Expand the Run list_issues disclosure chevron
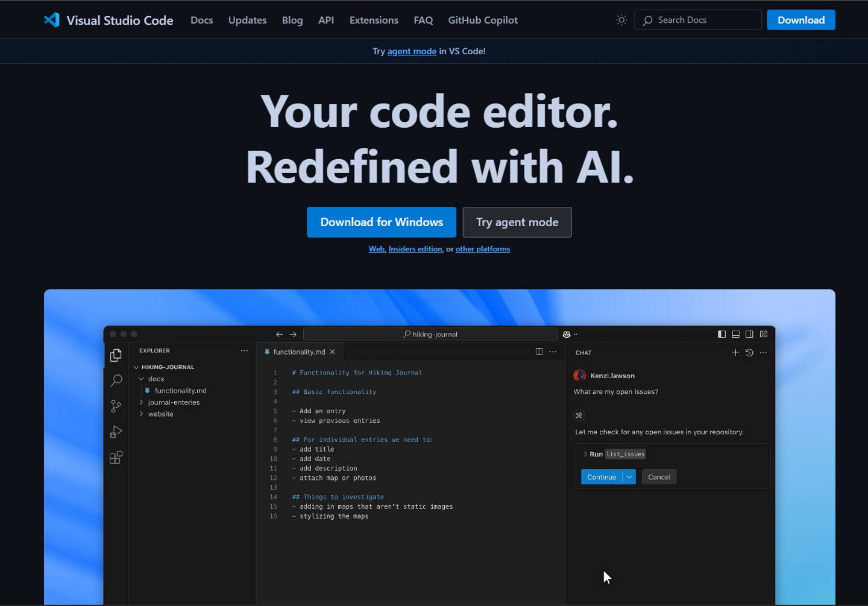This screenshot has width=868, height=606. (x=585, y=454)
